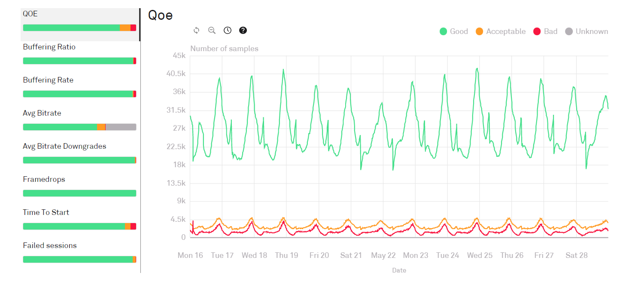This screenshot has height=285, width=644.
Task: Open the clock time range icon
Action: click(x=228, y=30)
